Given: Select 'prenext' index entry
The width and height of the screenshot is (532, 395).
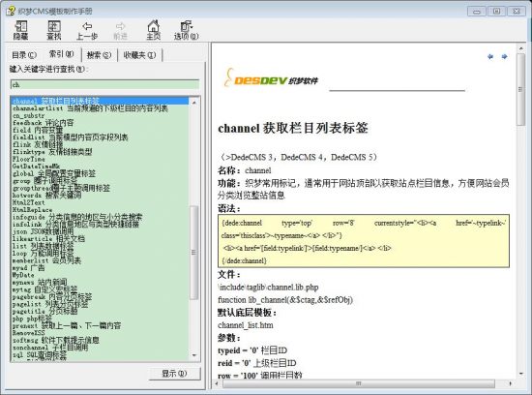Looking at the screenshot, I should tap(67, 325).
